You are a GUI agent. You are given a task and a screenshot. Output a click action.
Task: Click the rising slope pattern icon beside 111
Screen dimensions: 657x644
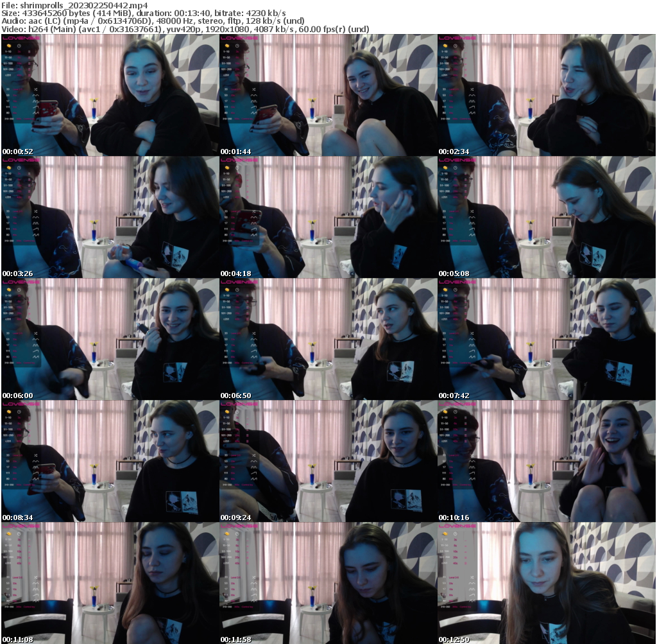(35, 107)
